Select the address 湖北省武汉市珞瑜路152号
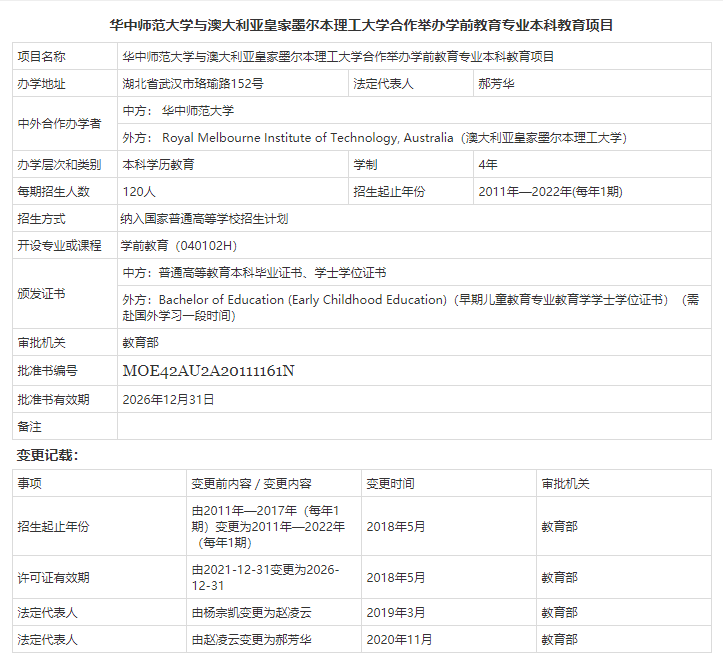The image size is (723, 662). [193, 83]
